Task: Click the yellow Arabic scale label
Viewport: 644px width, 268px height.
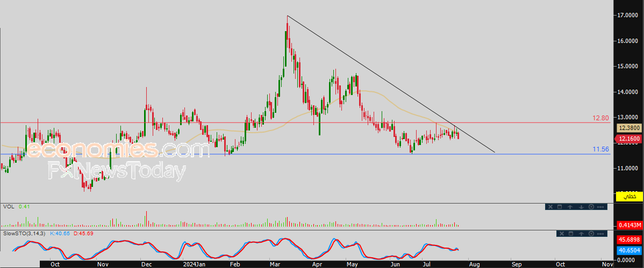Action: tap(629, 197)
